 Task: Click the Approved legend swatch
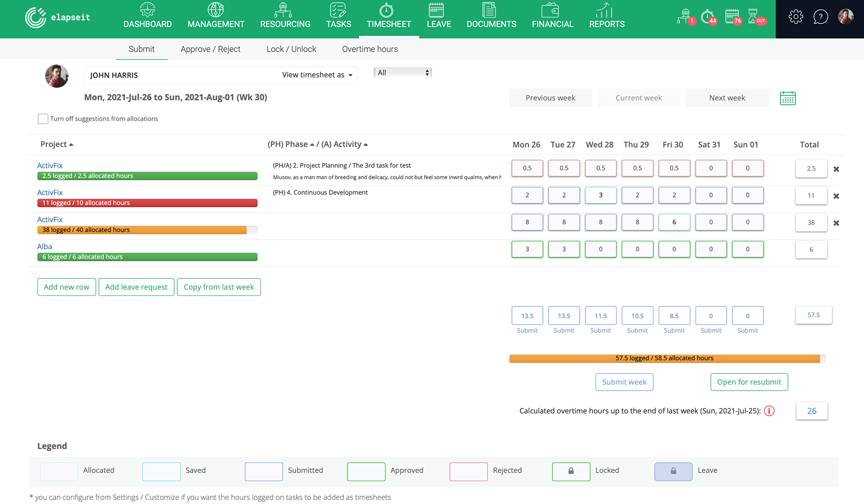click(366, 471)
